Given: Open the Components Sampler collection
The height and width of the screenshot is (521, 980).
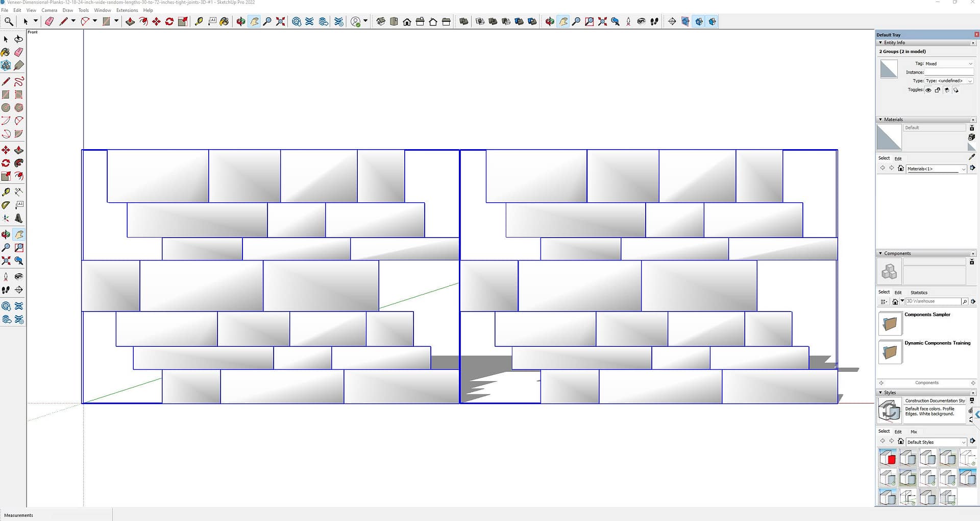Looking at the screenshot, I should point(890,324).
